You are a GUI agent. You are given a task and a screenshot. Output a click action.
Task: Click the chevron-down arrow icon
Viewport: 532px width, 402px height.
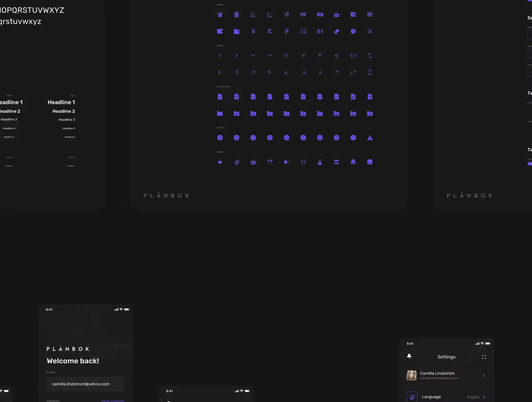253,56
